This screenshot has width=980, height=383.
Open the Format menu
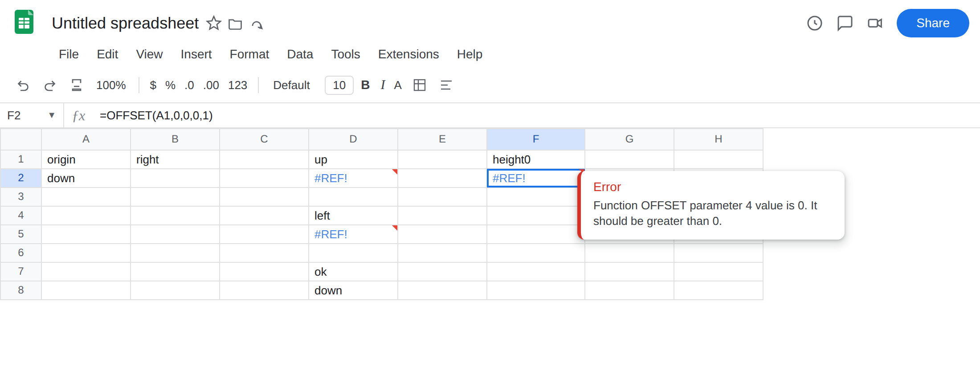(249, 54)
